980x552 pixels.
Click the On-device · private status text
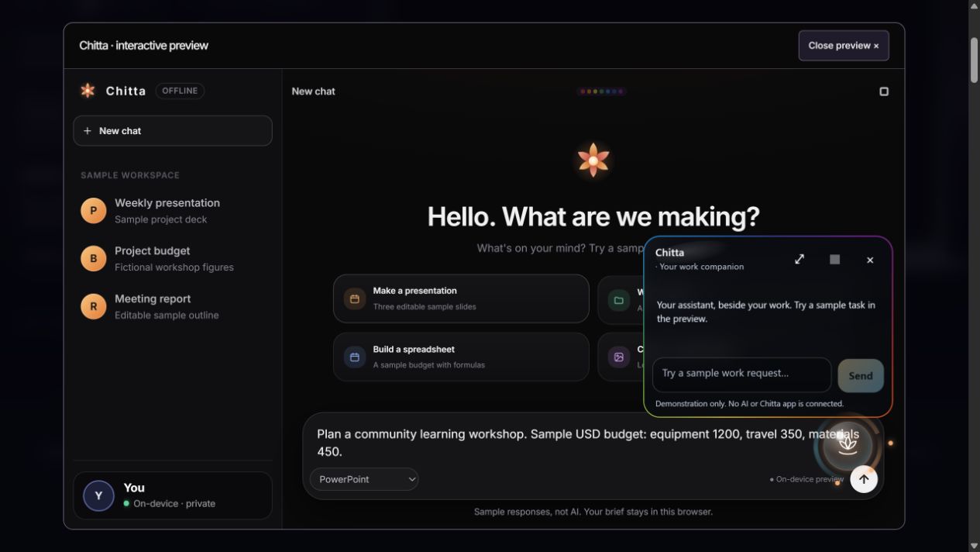[x=169, y=504]
